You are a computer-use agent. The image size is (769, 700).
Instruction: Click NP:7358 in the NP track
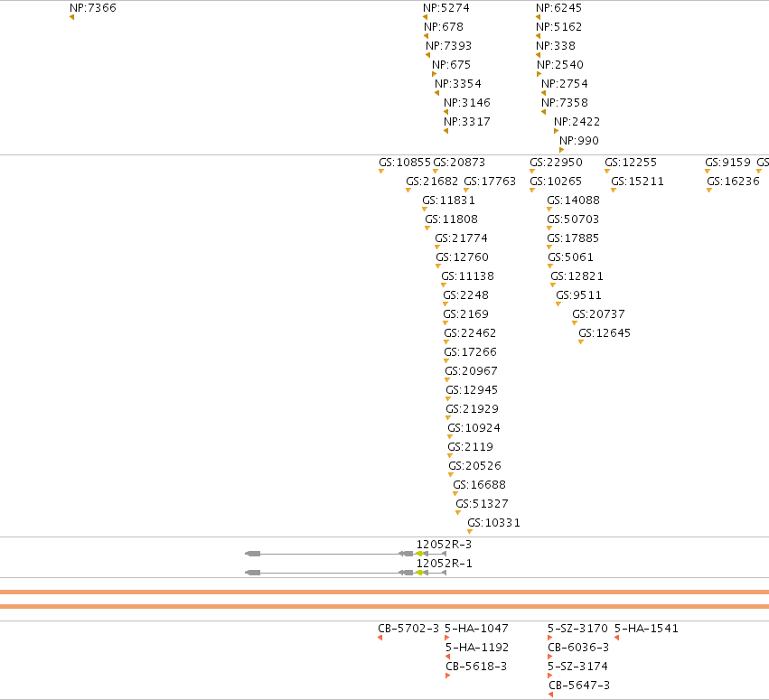click(565, 103)
